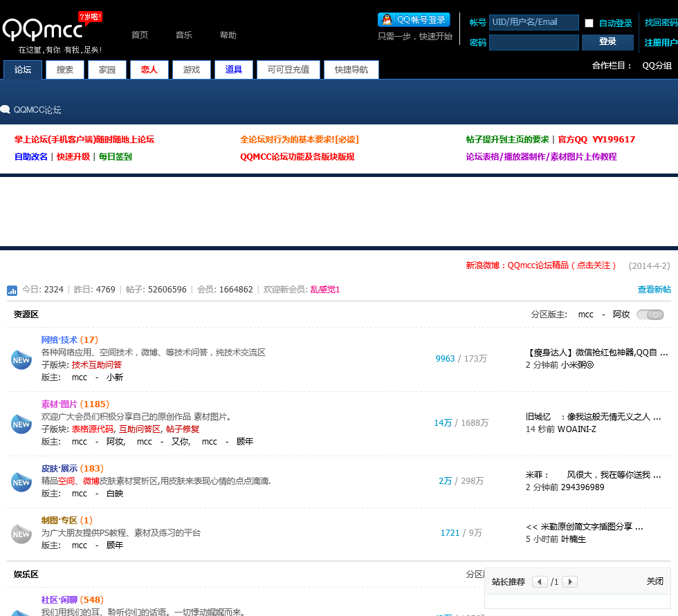
Task: Open the 快捷导航 dropdown tab
Action: 351,70
